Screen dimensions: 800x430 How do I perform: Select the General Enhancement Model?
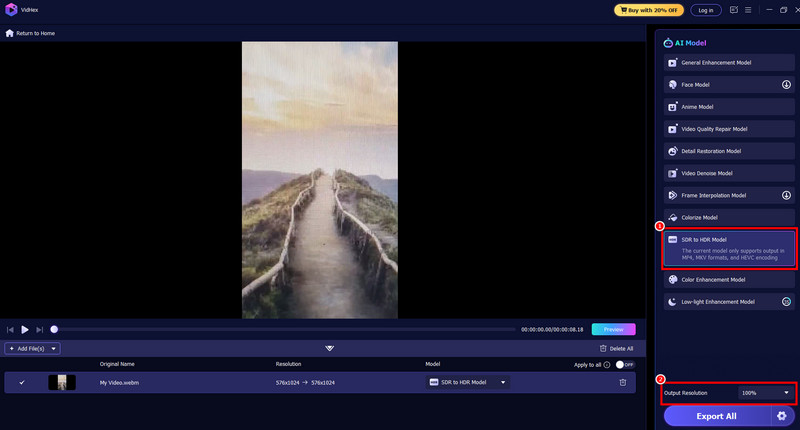pos(729,63)
